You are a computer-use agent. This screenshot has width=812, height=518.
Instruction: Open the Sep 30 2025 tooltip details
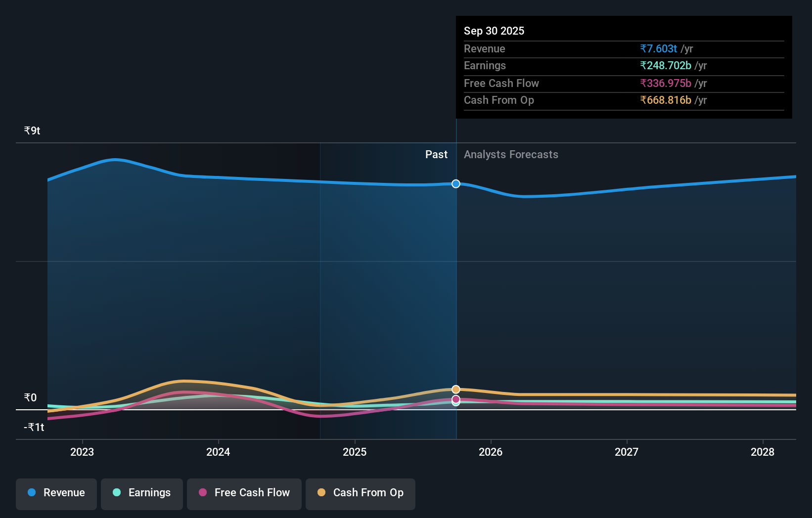[x=495, y=31]
